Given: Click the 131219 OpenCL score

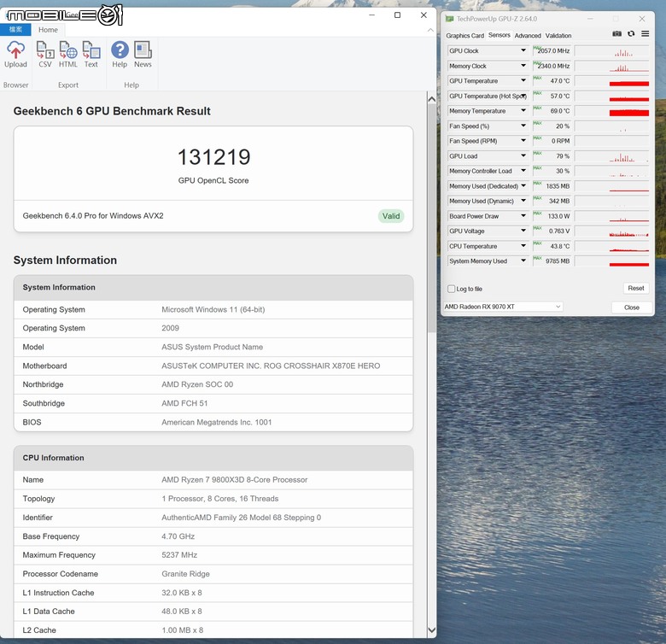Looking at the screenshot, I should [214, 157].
